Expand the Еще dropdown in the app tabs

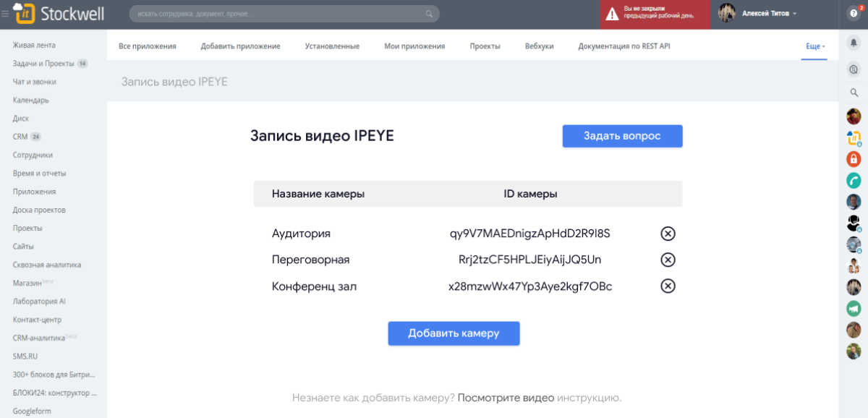(815, 46)
